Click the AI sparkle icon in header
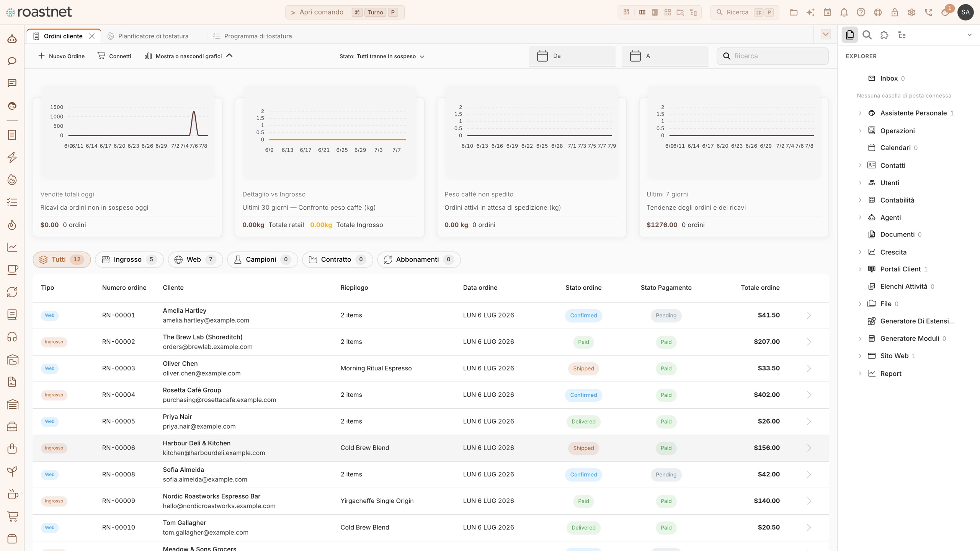Viewport: 980px width, 551px height. click(810, 12)
